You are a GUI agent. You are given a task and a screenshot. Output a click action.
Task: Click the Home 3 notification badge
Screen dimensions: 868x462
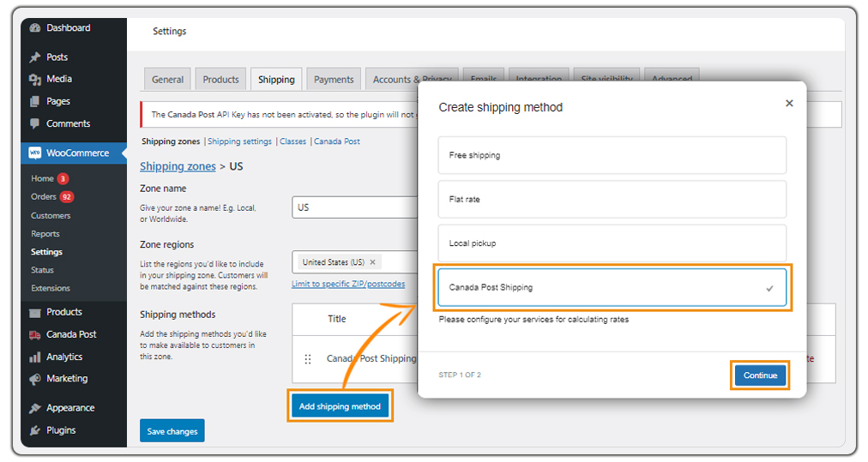coord(63,178)
